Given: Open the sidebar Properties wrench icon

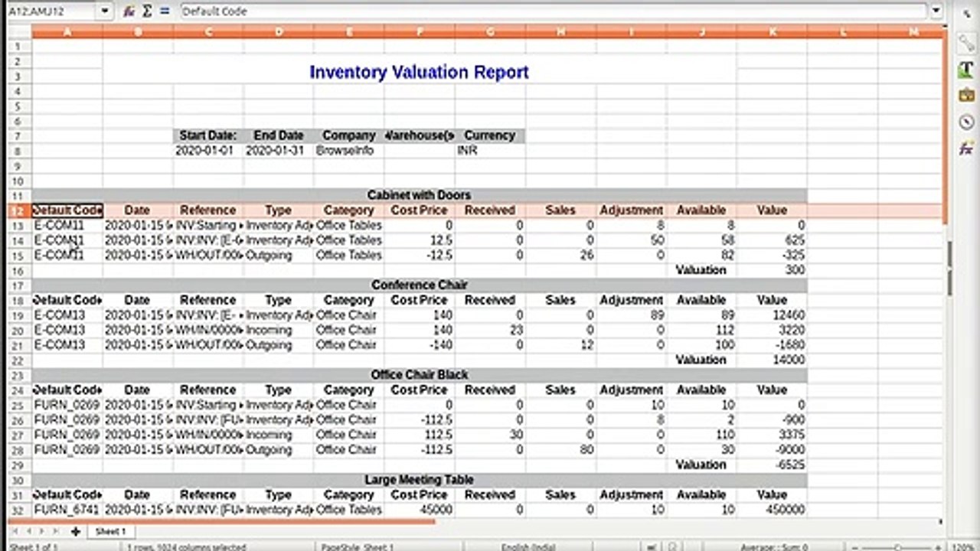Looking at the screenshot, I should click(966, 43).
